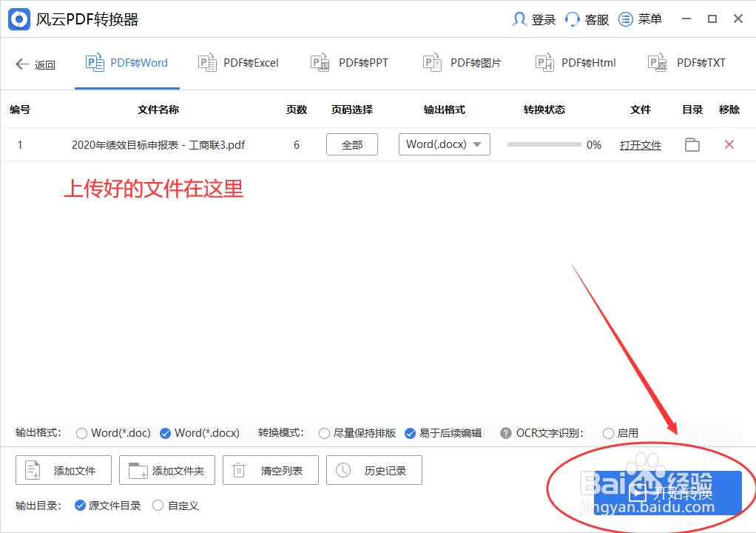Switch to the PDF转PPT tab
756x533 pixels.
(x=349, y=62)
